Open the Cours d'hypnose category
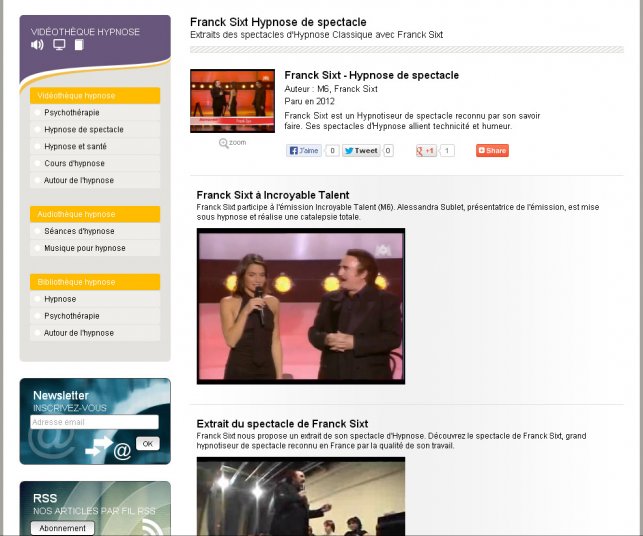Viewport: 643px width, 536px height. click(74, 164)
